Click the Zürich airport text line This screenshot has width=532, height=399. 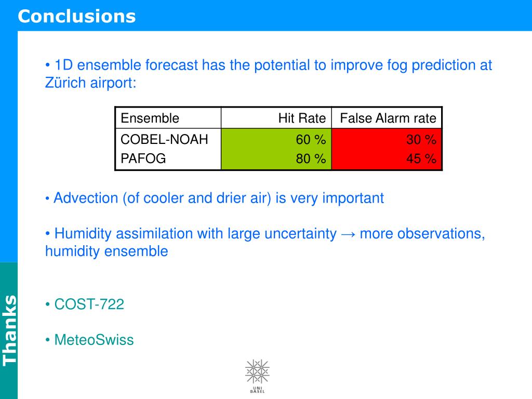90,83
